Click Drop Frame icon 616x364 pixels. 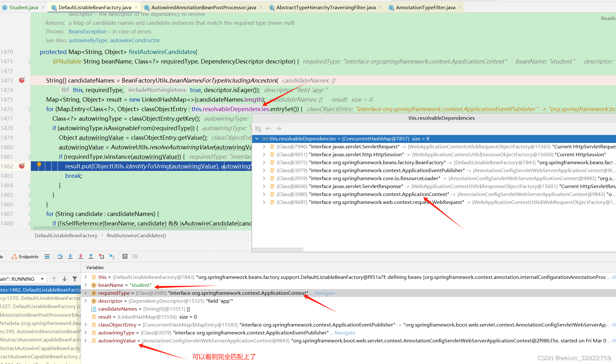[101, 256]
